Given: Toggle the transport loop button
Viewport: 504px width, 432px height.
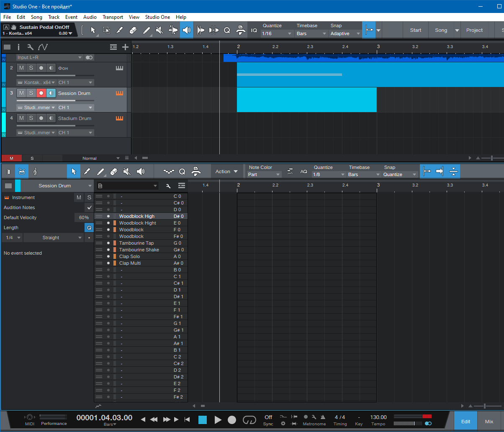Looking at the screenshot, I should pyautogui.click(x=249, y=420).
